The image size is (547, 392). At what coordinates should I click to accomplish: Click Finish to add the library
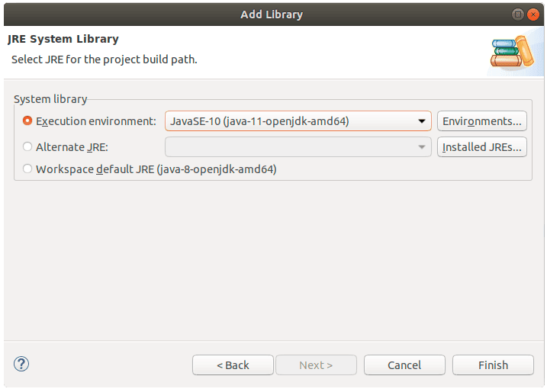pos(493,365)
